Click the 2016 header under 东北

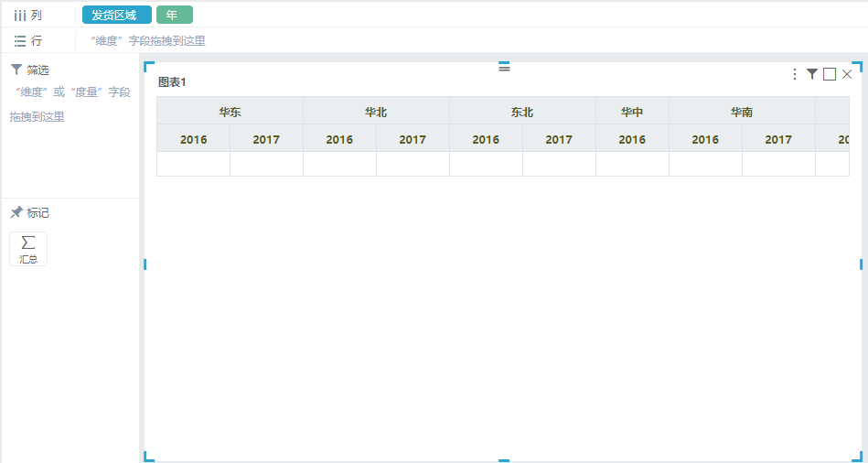pos(486,140)
